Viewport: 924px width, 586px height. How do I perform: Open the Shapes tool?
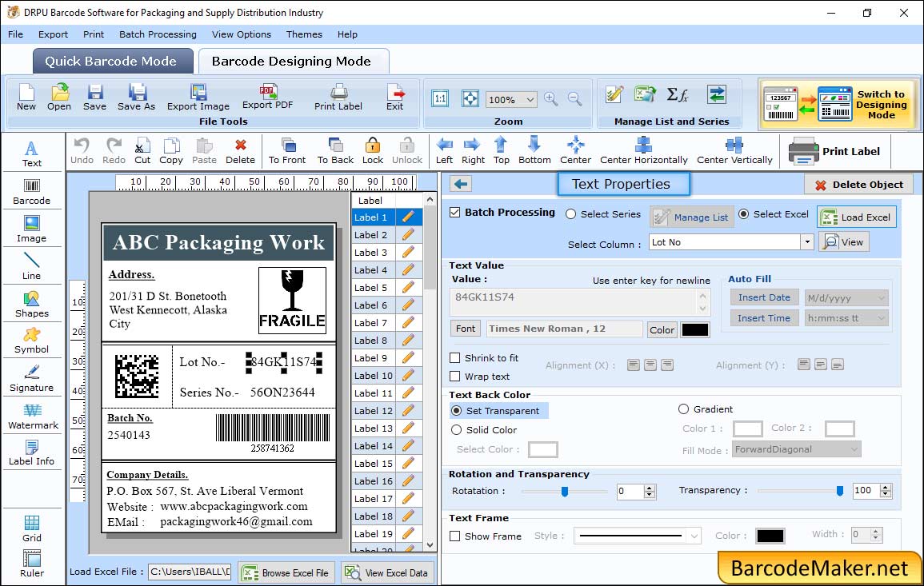pyautogui.click(x=32, y=305)
